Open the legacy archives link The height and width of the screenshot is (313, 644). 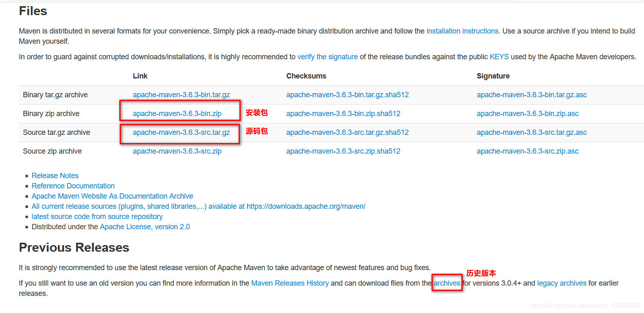(561, 283)
